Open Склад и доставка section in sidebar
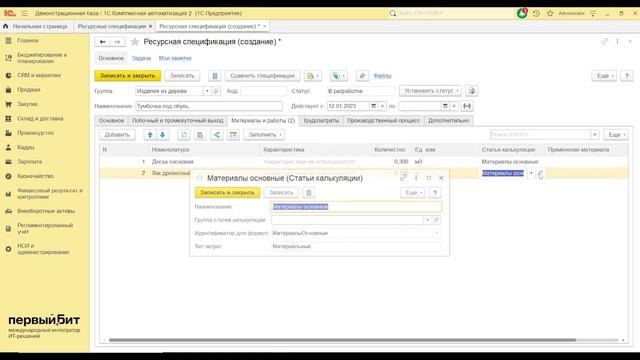This screenshot has width=640, height=360. pos(40,119)
